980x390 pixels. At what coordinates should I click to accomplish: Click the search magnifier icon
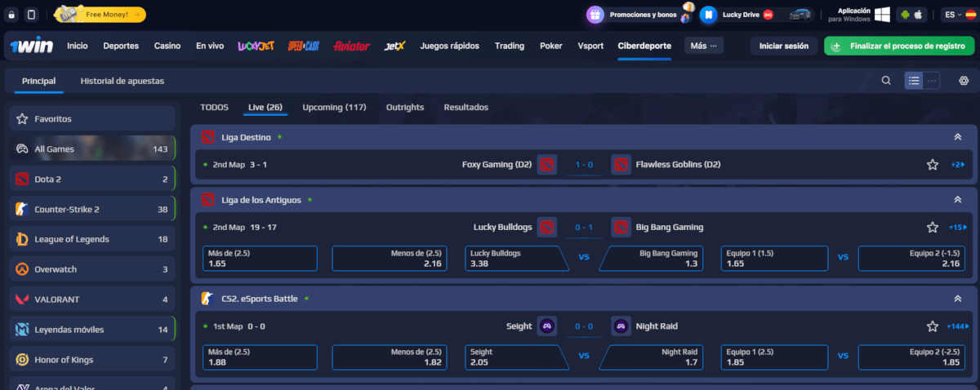[x=886, y=81]
